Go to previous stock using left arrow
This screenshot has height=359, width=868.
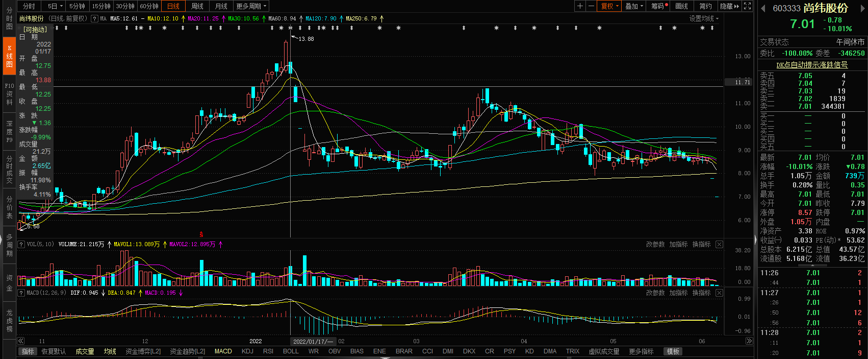(763, 8)
